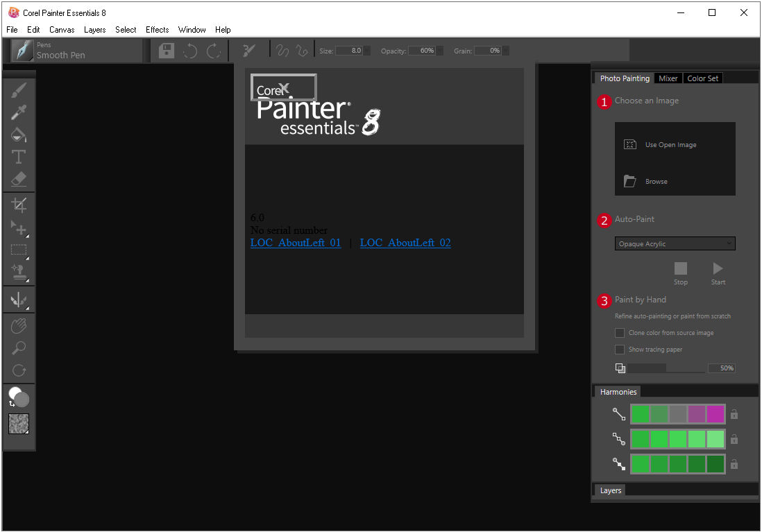Open the Opaque Acrylic style dropdown

pyautogui.click(x=675, y=243)
